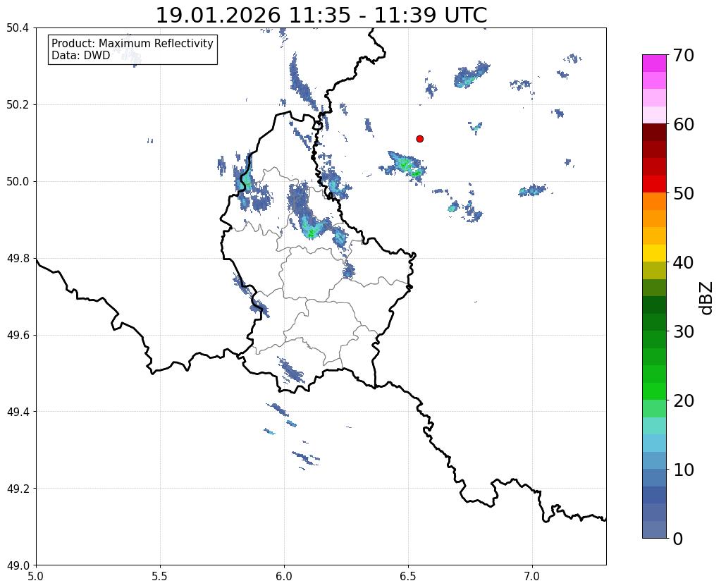
Task: Click the 10 tick on the colorbar
Action: [x=684, y=470]
